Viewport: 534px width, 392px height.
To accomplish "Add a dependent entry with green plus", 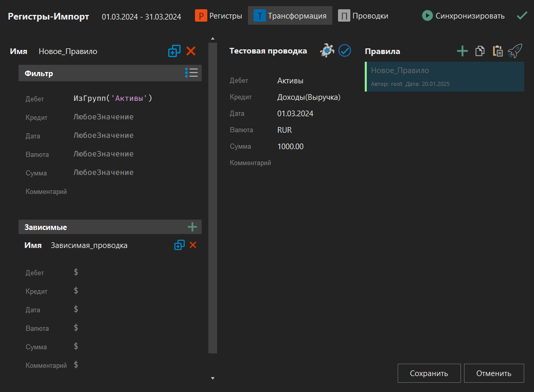I will pyautogui.click(x=192, y=227).
